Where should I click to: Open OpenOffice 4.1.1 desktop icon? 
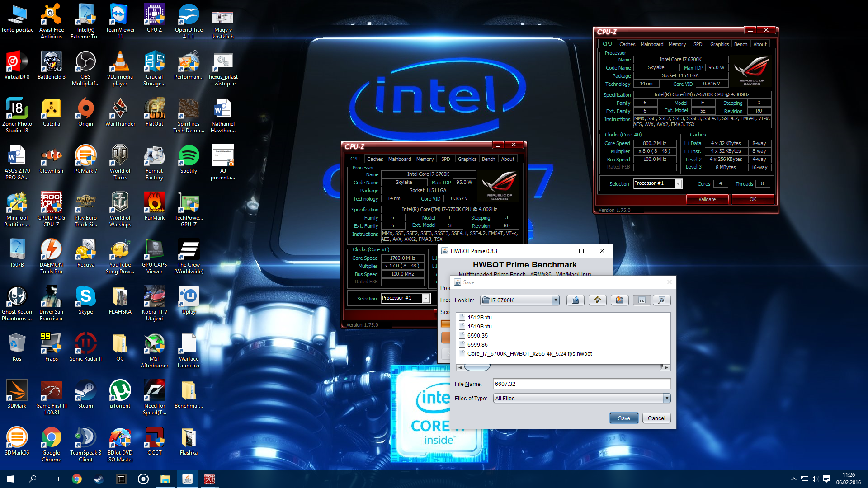coord(189,21)
